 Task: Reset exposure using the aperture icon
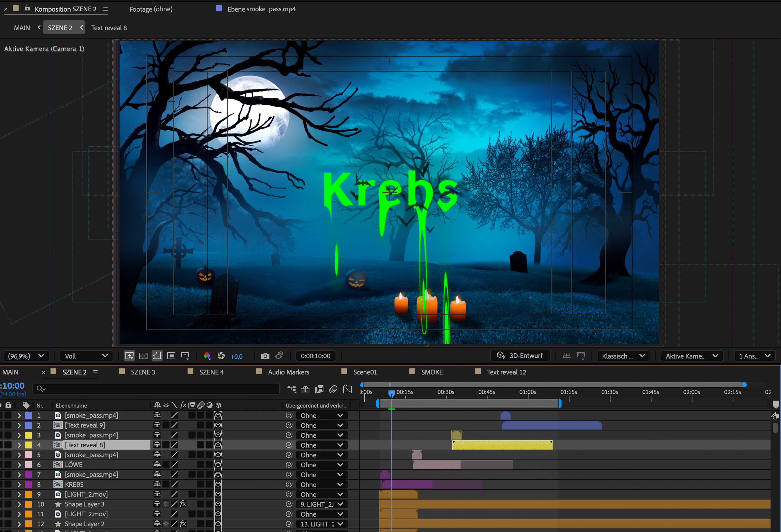221,356
